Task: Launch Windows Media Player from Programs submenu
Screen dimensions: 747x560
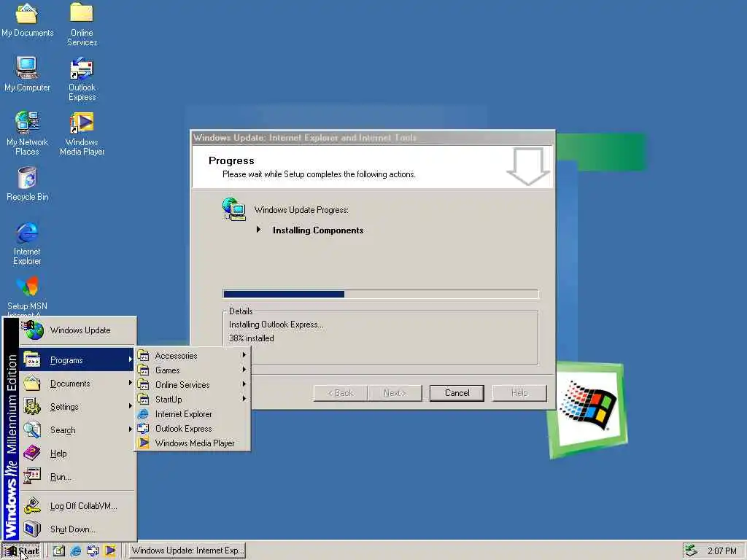Action: click(x=193, y=443)
